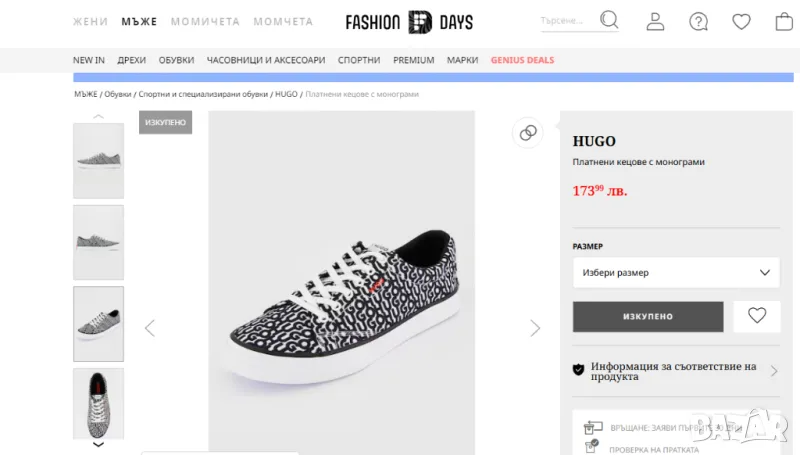Open the ОБУВКИ menu
This screenshot has height=455, width=800.
(176, 60)
